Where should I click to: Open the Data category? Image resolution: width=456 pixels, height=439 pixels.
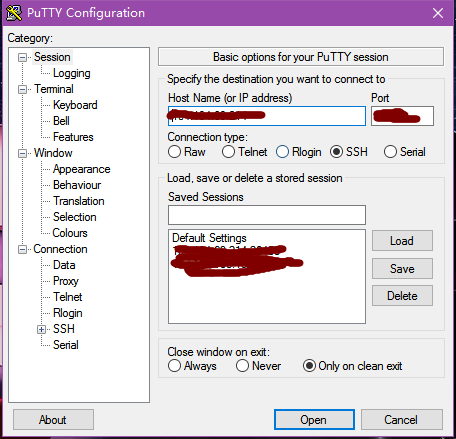click(x=64, y=265)
